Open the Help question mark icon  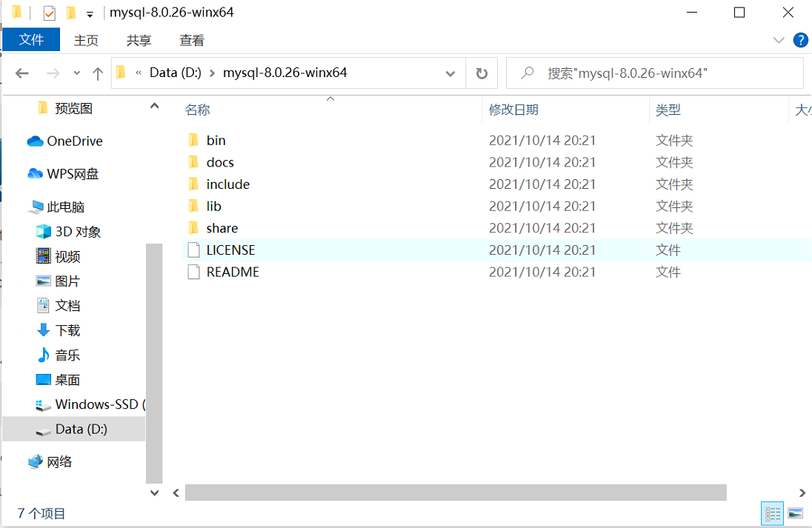click(x=801, y=40)
